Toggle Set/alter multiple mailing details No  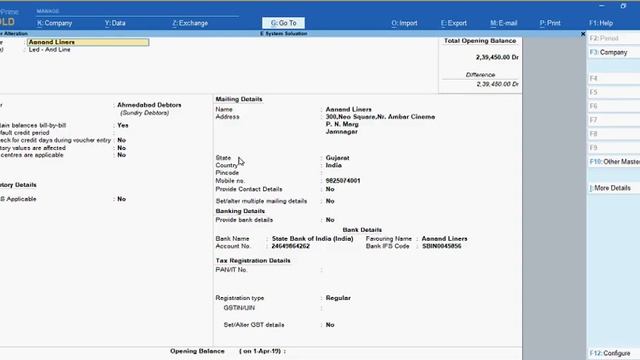coord(330,201)
